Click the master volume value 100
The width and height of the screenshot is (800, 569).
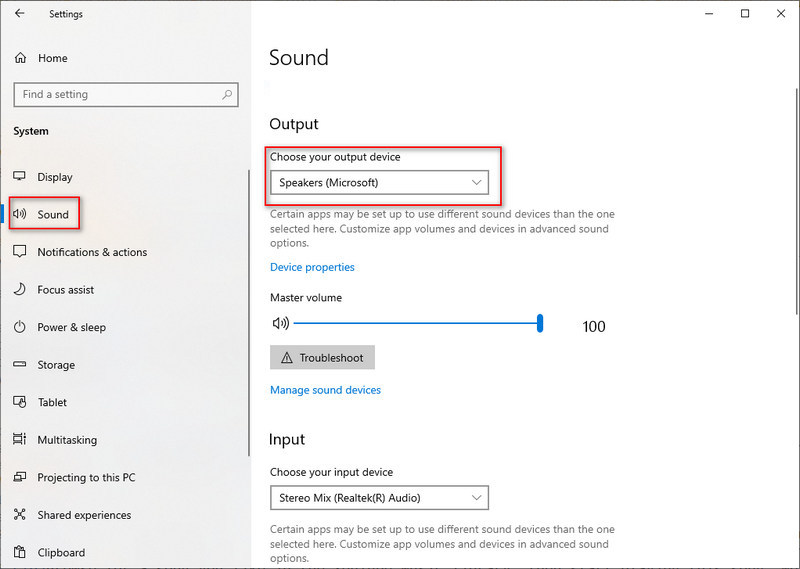[594, 327]
